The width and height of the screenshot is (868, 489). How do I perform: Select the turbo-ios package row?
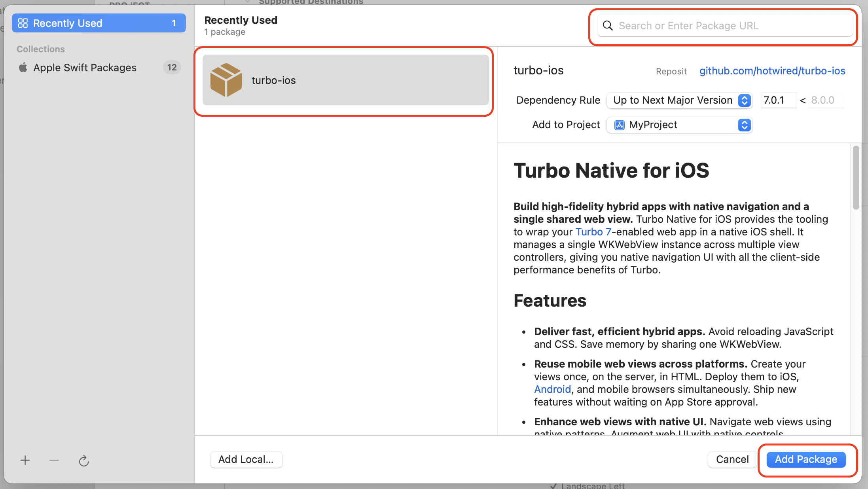point(345,80)
